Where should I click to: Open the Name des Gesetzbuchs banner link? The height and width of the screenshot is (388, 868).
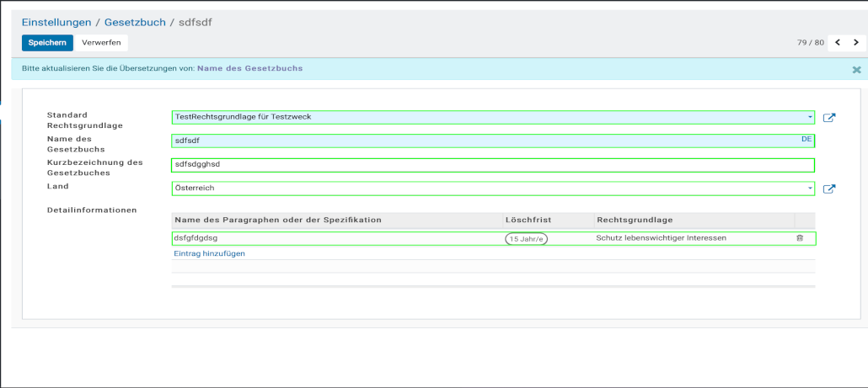point(249,68)
